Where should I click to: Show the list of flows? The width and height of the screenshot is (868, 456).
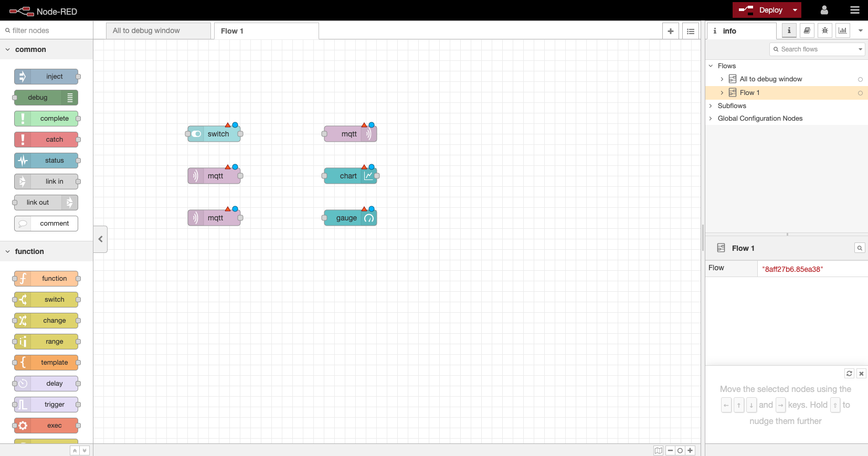(691, 31)
